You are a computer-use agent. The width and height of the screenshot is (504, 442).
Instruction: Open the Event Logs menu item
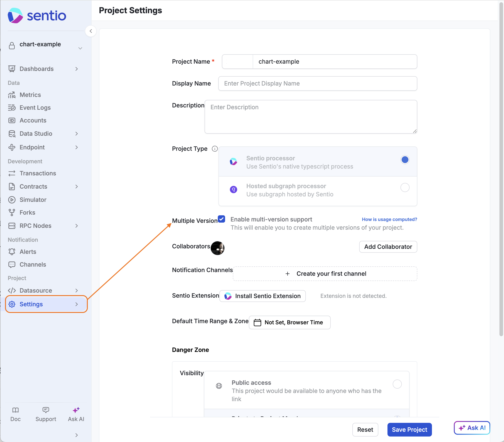[35, 108]
